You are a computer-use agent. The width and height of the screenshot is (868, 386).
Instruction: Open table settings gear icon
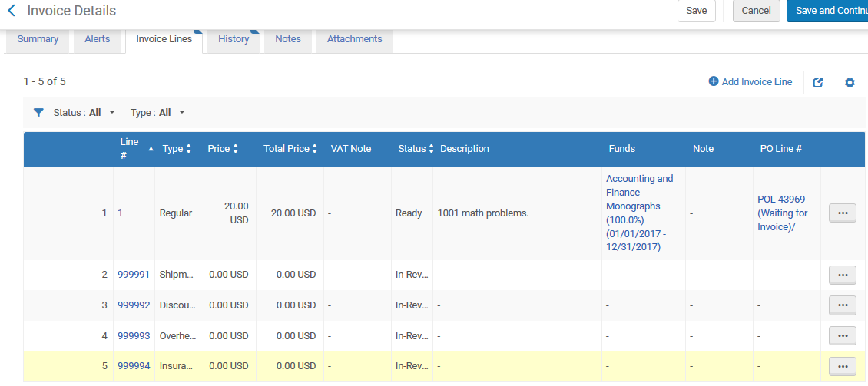click(850, 82)
